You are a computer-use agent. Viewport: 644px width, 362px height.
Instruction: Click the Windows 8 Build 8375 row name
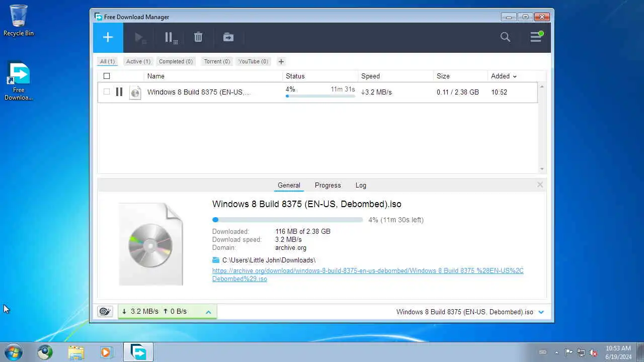click(198, 93)
